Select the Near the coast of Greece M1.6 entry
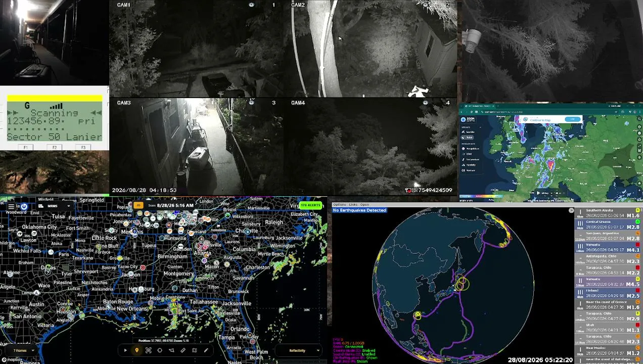 pos(608,305)
